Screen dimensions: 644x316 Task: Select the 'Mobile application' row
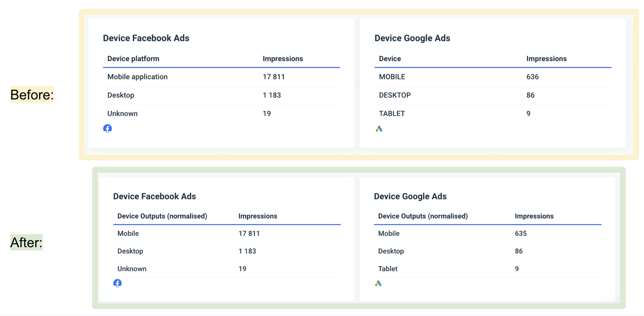(x=137, y=77)
